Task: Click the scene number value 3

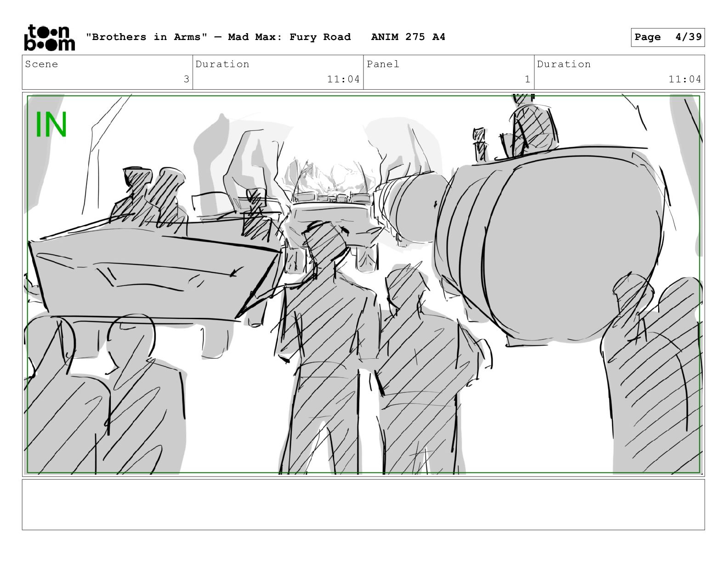Action: tap(186, 79)
